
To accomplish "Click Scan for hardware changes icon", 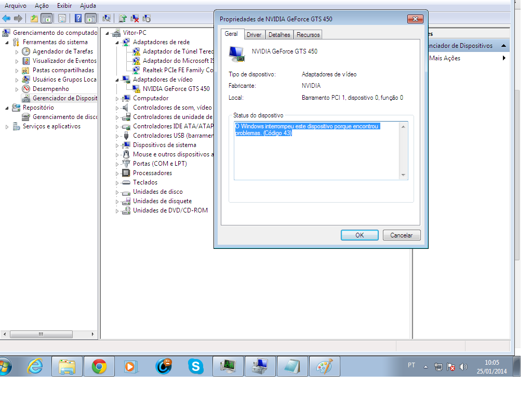I will click(107, 18).
